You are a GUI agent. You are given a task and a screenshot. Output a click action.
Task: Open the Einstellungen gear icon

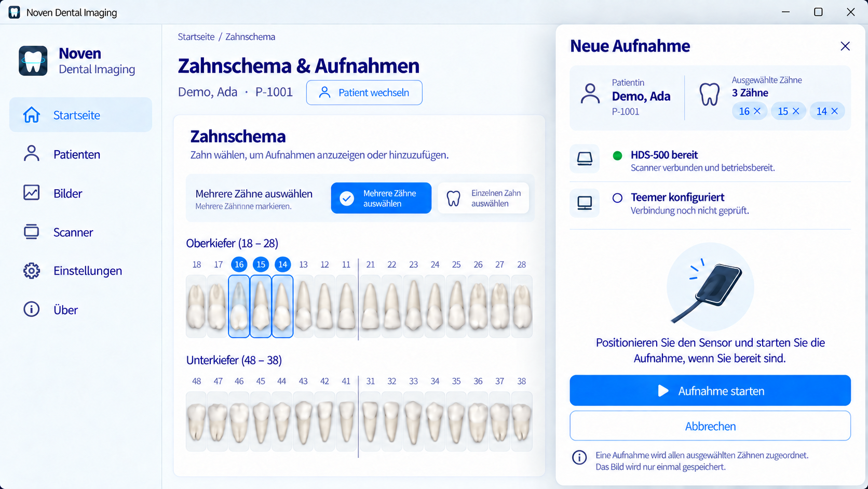click(x=31, y=271)
